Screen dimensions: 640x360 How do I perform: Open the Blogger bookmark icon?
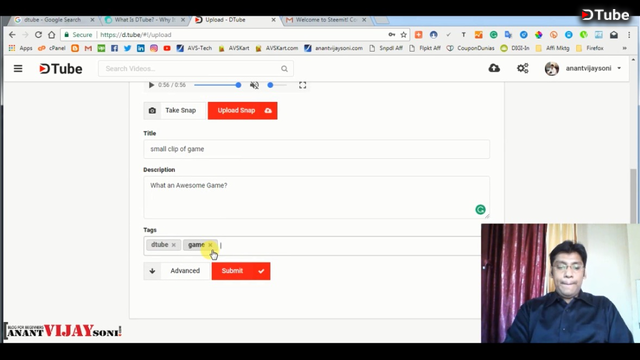click(x=75, y=48)
